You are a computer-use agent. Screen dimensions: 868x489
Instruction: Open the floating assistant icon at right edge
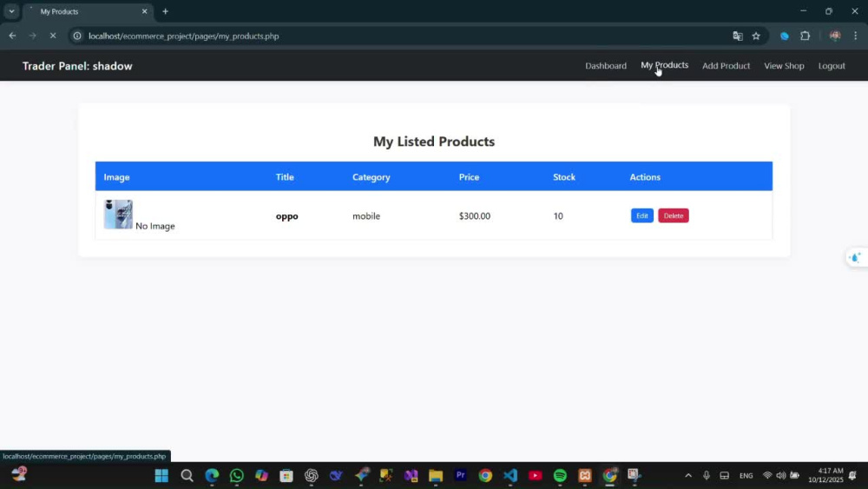tap(856, 257)
